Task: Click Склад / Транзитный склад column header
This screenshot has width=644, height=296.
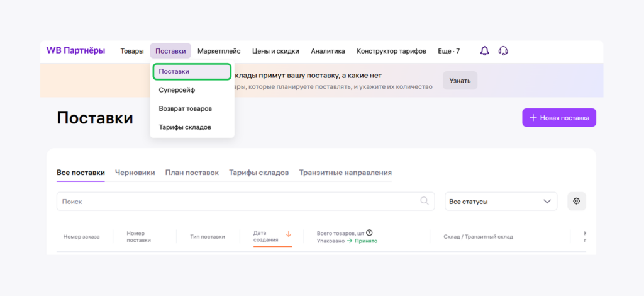Action: coord(478,237)
